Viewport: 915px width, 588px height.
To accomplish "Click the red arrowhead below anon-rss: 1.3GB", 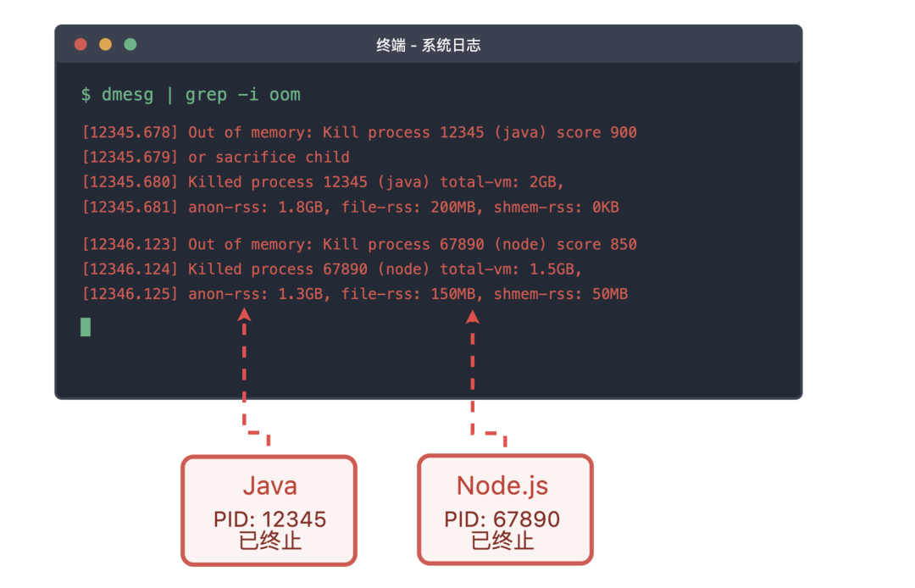I will point(244,315).
